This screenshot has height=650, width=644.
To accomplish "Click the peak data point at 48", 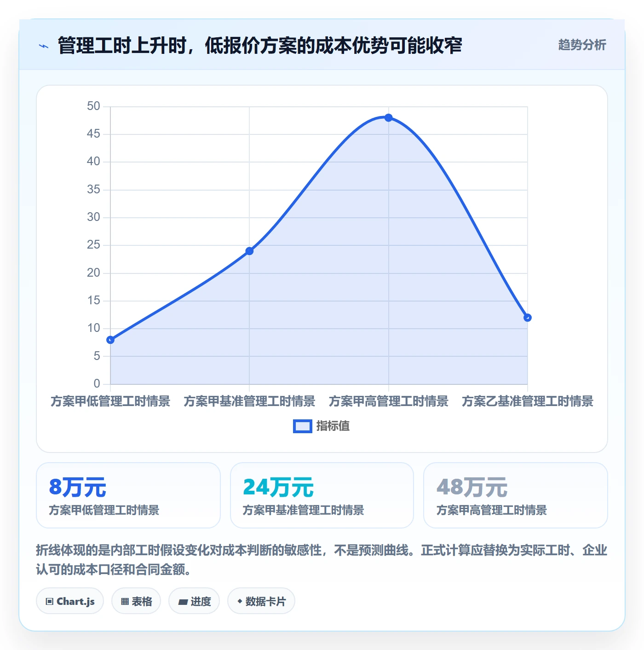I will tap(389, 118).
